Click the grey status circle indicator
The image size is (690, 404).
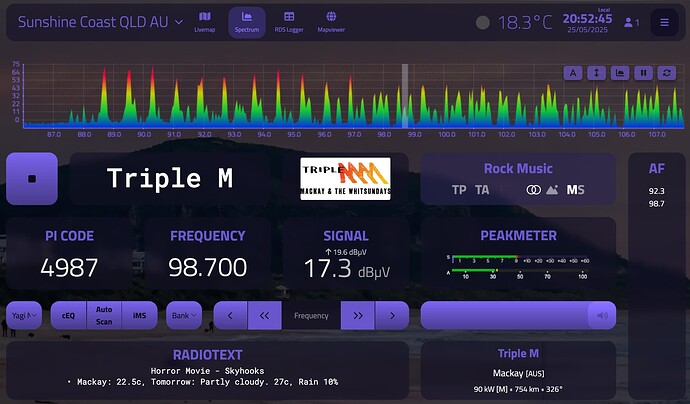483,22
